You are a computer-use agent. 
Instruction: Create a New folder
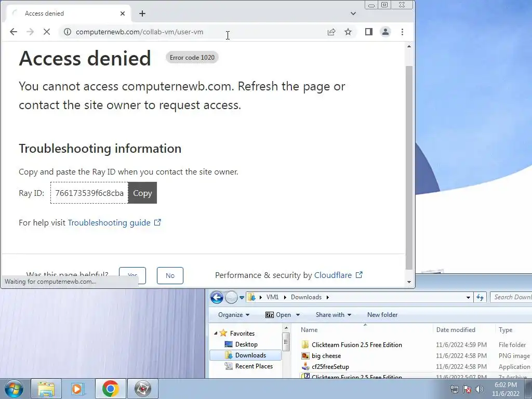click(x=382, y=315)
